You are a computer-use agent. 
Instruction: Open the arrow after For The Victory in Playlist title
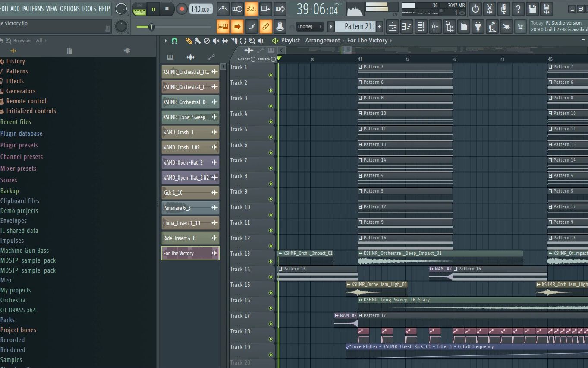(391, 41)
